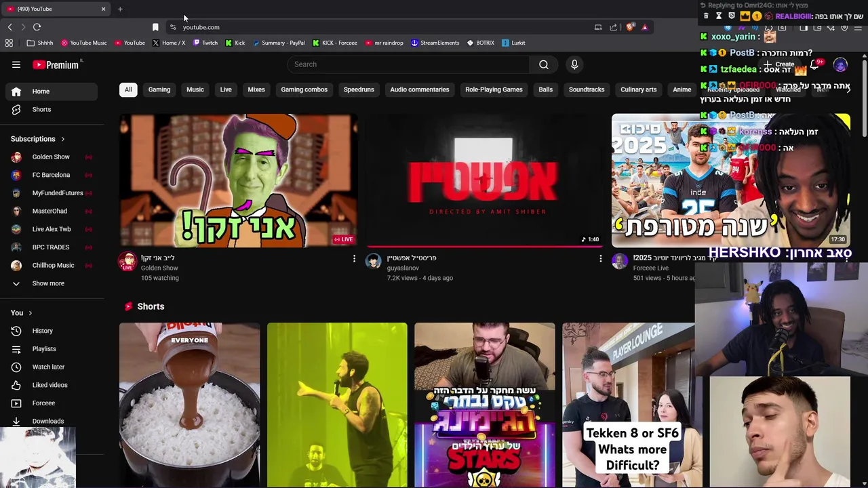Open watch History
This screenshot has height=488, width=868.
point(52,331)
